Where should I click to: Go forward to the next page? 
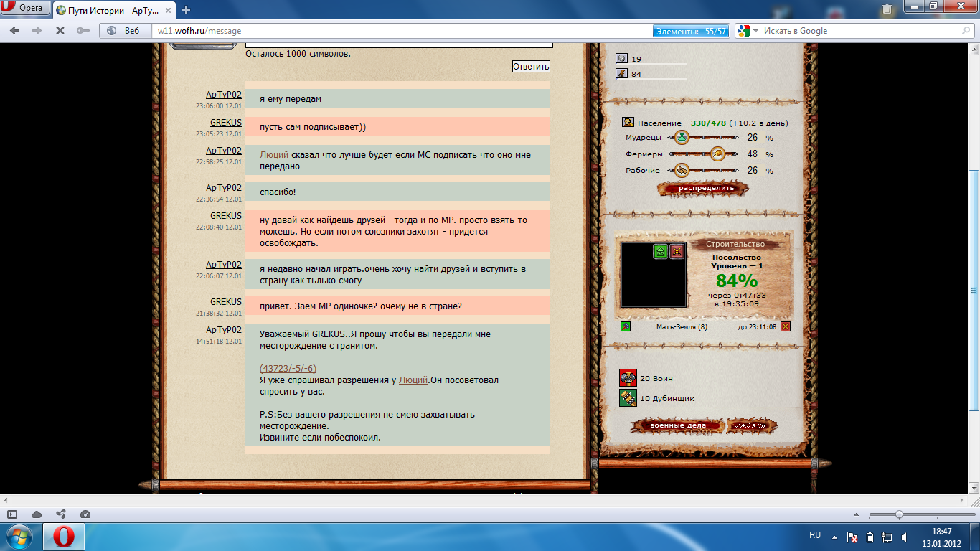pyautogui.click(x=37, y=31)
